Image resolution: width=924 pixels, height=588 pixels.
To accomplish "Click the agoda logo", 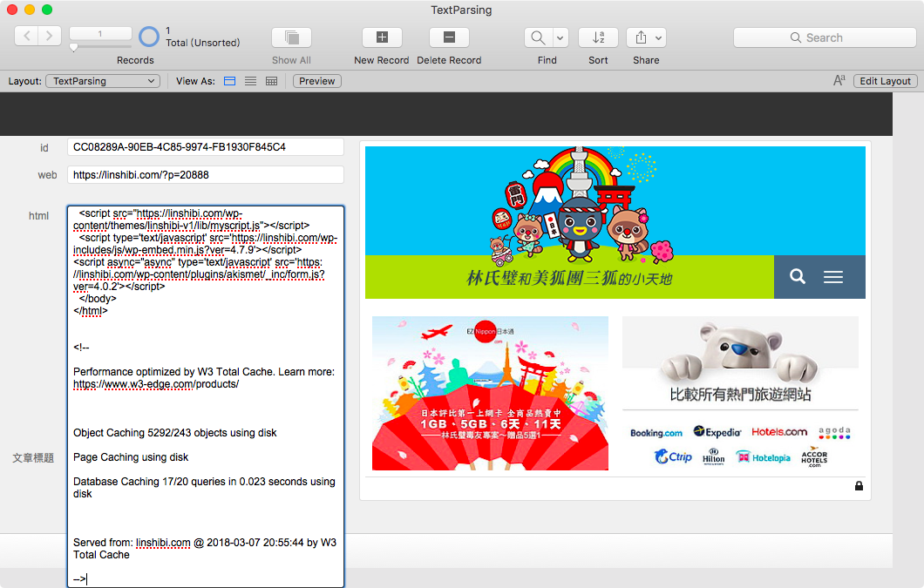I will pyautogui.click(x=834, y=432).
